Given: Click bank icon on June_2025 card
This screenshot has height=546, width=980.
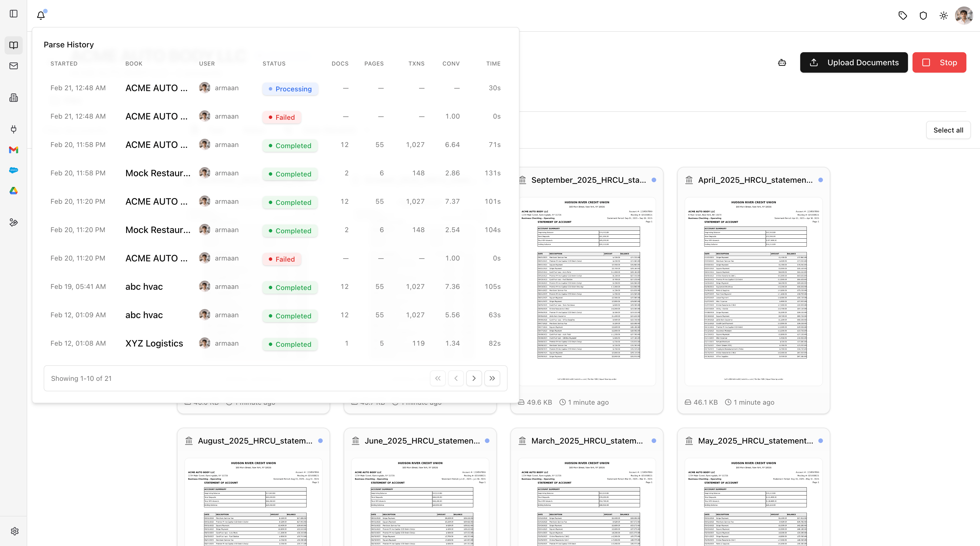Looking at the screenshot, I should (x=355, y=440).
